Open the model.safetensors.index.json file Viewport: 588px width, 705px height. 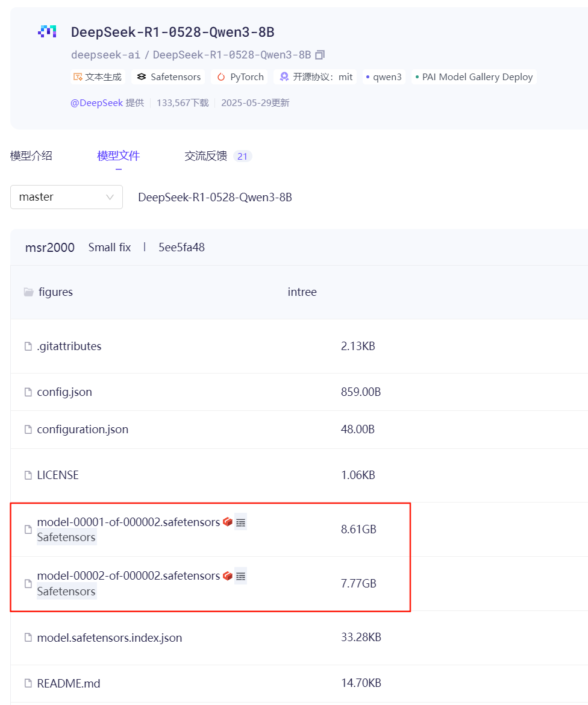[x=110, y=638]
